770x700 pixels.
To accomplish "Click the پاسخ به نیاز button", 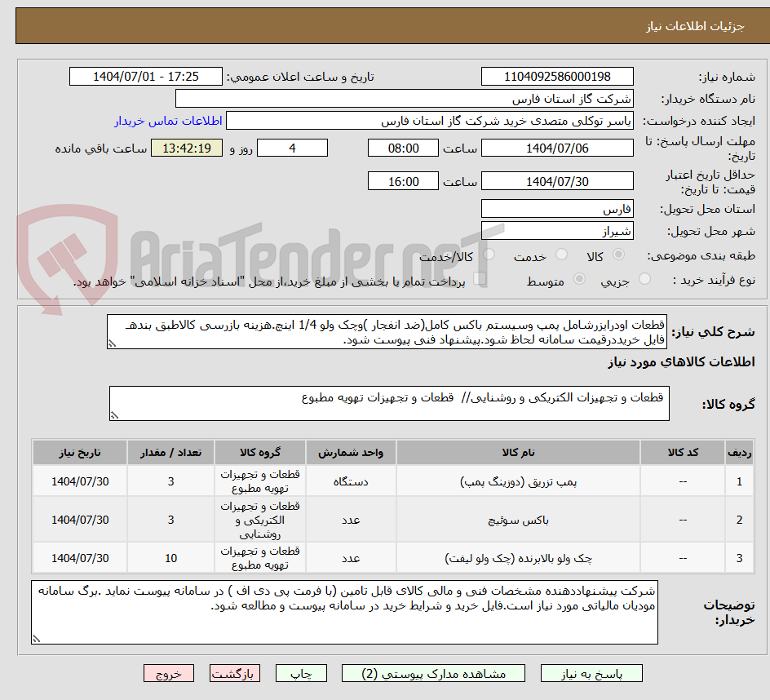I will (x=591, y=673).
